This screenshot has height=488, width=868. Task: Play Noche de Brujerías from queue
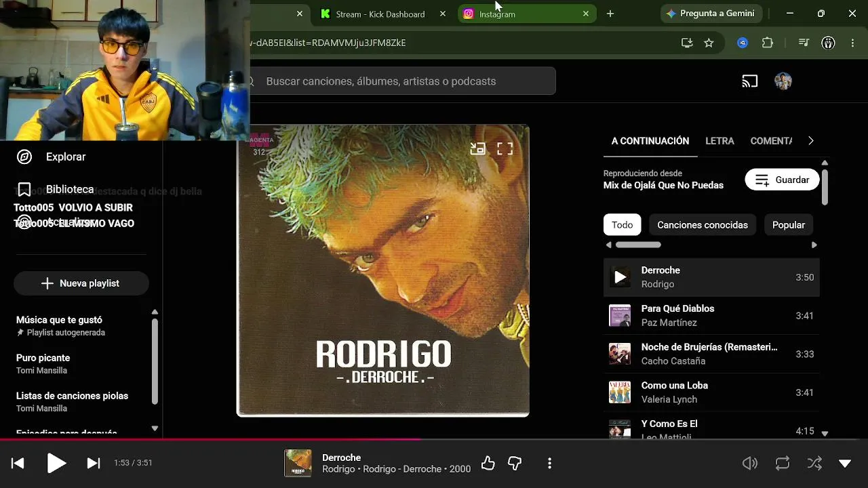[x=711, y=354]
